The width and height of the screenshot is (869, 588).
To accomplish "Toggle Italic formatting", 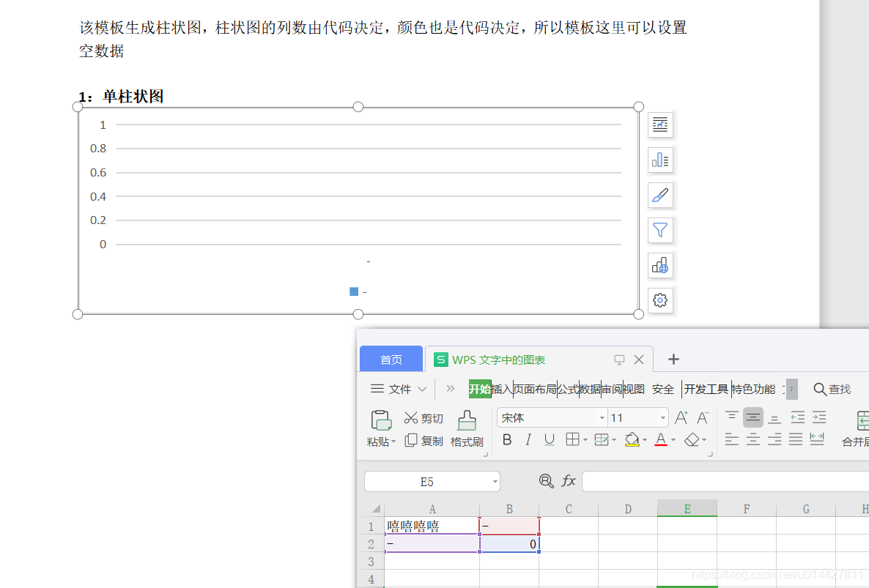I will (x=528, y=439).
